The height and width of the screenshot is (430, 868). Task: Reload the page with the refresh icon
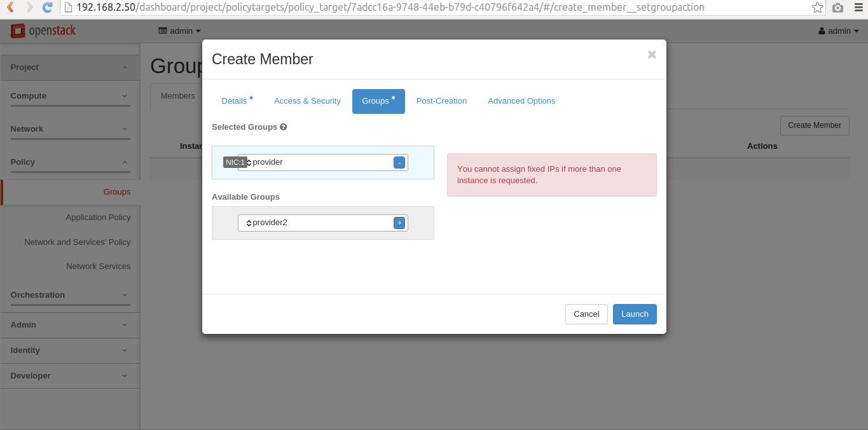pos(48,8)
